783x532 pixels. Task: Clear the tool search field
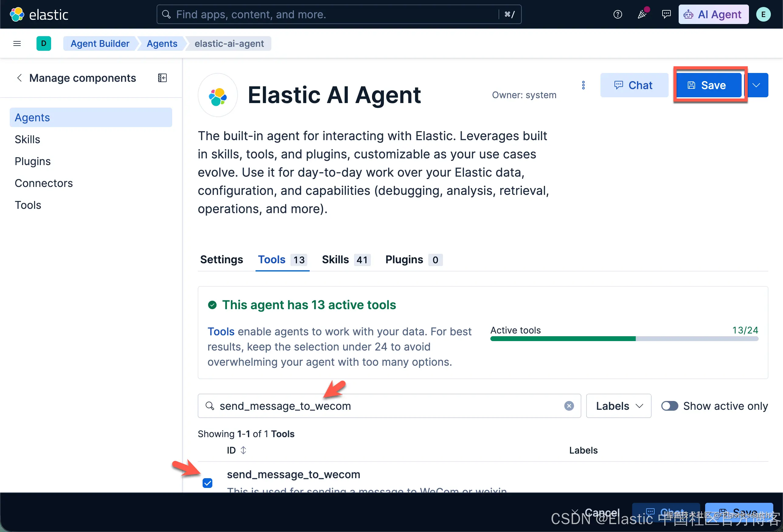pos(569,406)
